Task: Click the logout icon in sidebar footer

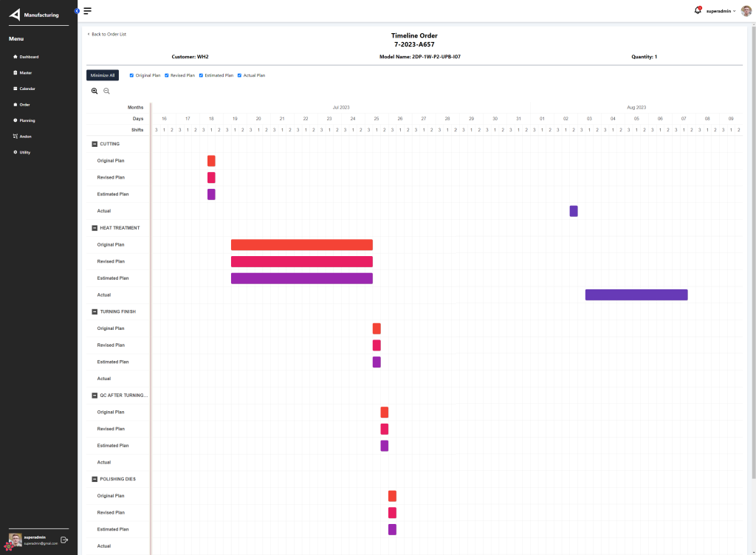Action: coord(64,540)
